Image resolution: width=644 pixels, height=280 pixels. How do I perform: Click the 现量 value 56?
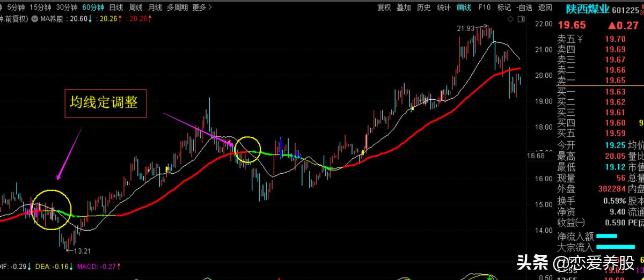point(620,178)
